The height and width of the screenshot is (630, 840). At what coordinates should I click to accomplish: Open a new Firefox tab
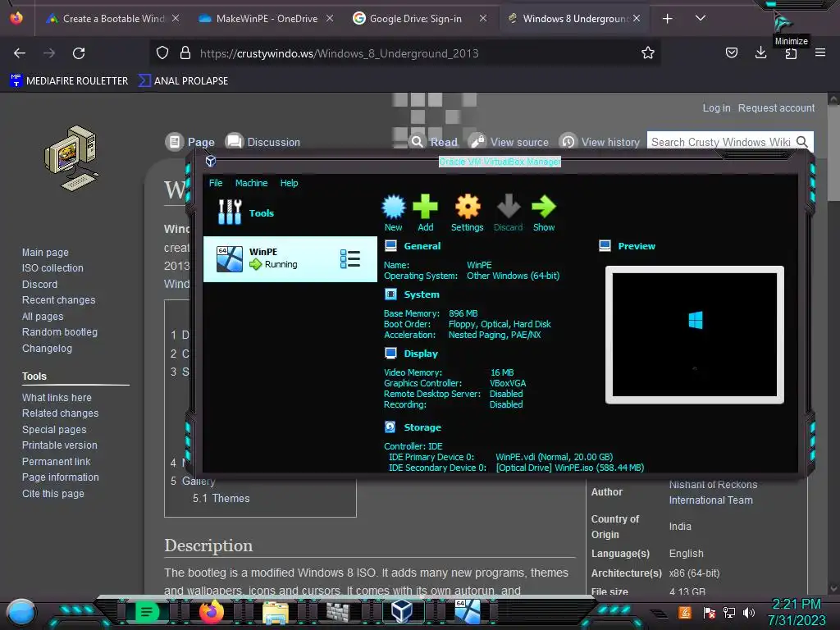[667, 19]
